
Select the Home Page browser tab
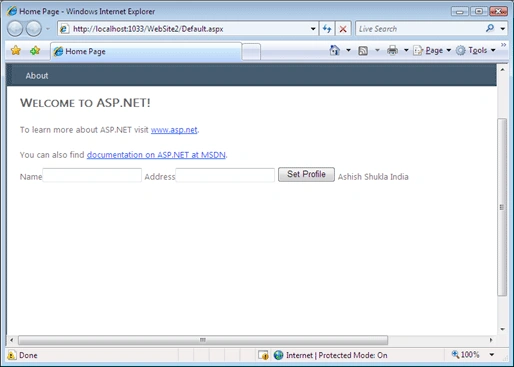[x=146, y=51]
